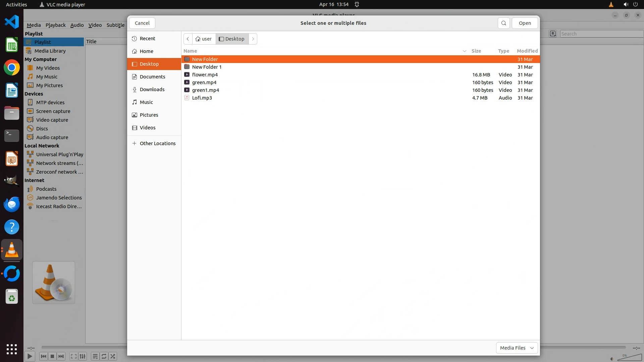Expand Other Locations in the sidebar

[157, 143]
